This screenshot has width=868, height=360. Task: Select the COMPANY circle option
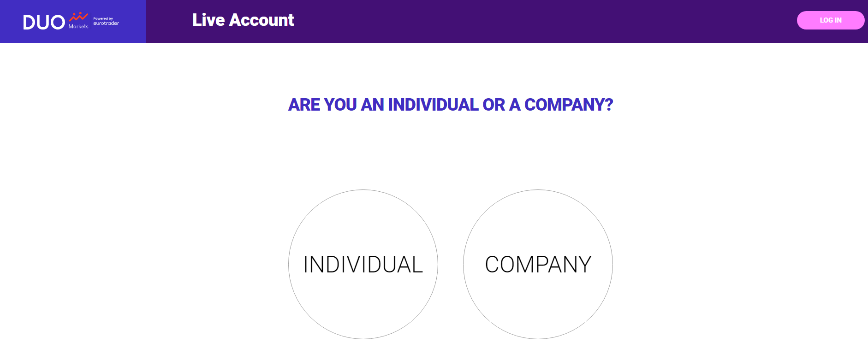(538, 264)
